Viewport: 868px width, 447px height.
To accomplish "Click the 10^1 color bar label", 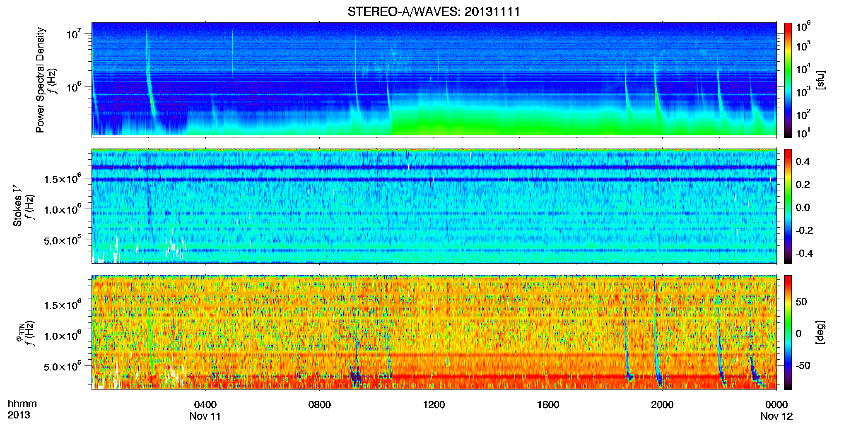I will pos(803,133).
